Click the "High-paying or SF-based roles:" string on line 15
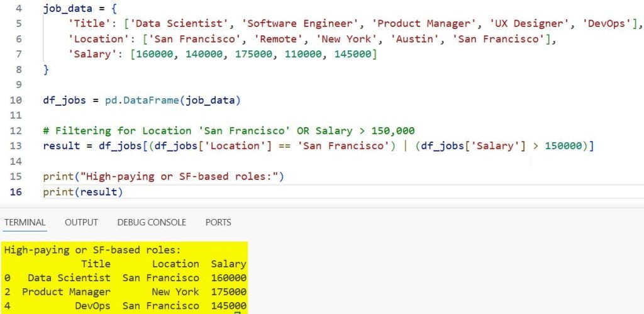Viewport: 644px width, 314px height. point(179,177)
